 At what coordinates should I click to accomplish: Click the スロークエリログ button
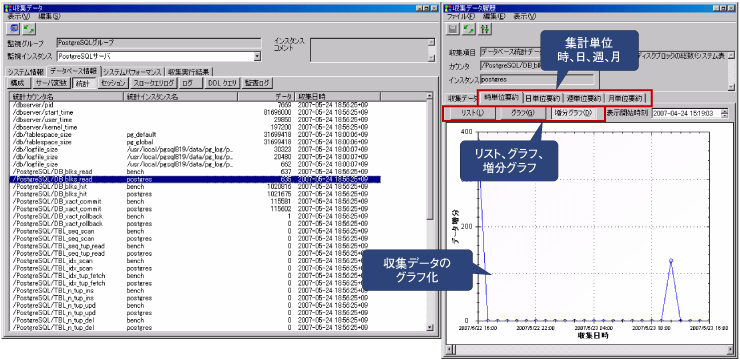[153, 83]
